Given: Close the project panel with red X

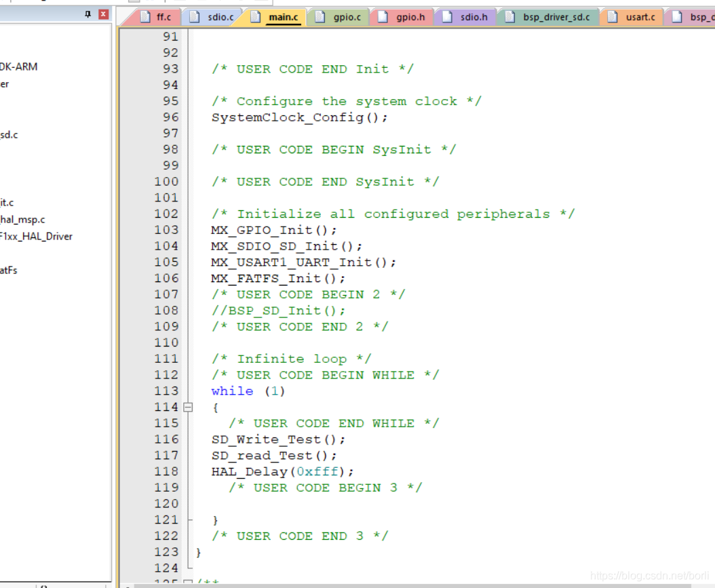Looking at the screenshot, I should 104,14.
